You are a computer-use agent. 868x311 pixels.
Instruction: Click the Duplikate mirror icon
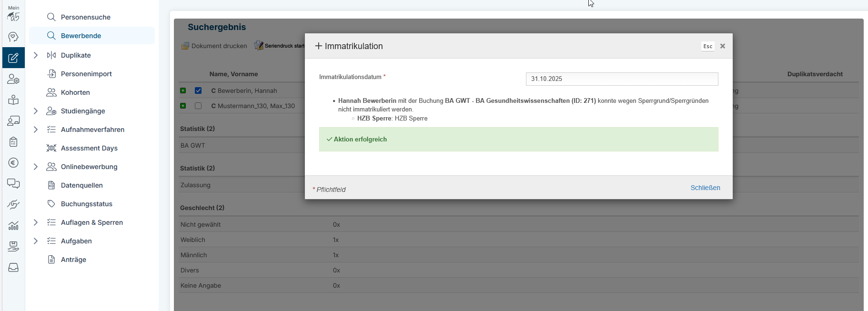(51, 55)
